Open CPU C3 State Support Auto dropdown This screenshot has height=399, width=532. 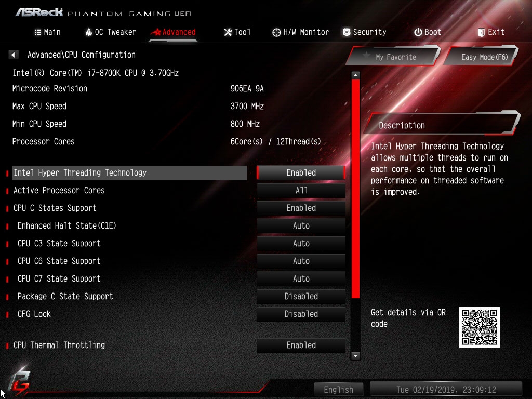301,243
